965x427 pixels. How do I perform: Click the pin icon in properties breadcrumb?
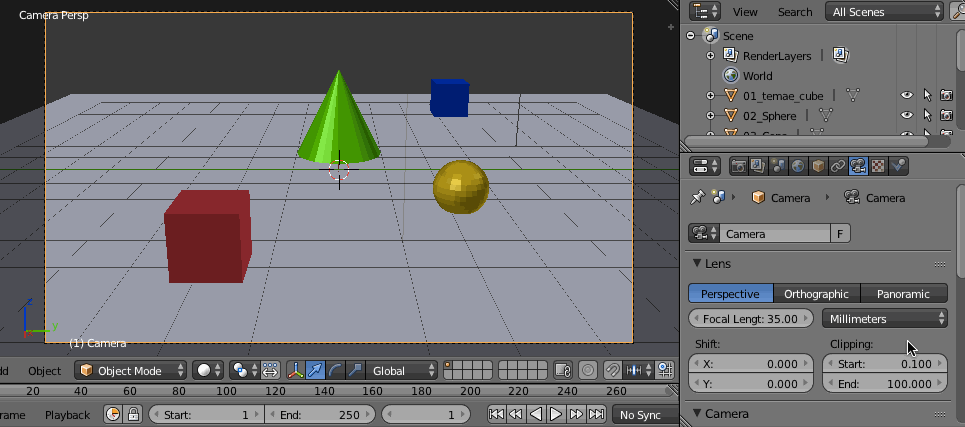[697, 198]
